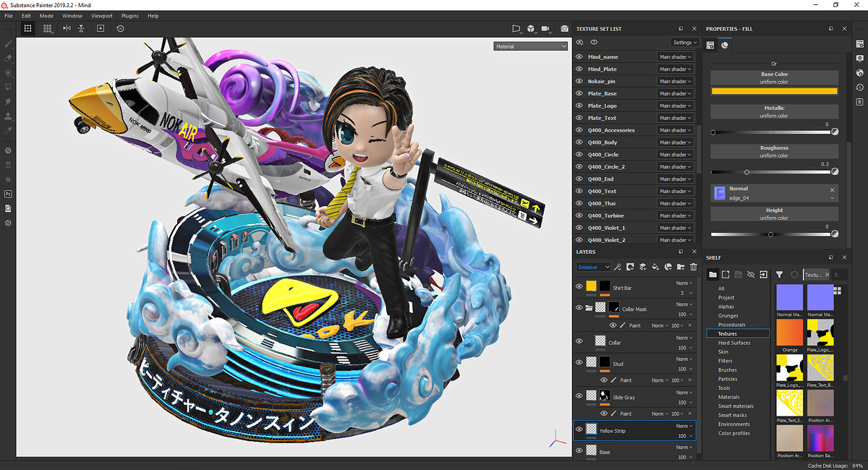Viewport: 868px width, 470px height.
Task: Hide the Plate_Logo texture set
Action: (x=579, y=106)
